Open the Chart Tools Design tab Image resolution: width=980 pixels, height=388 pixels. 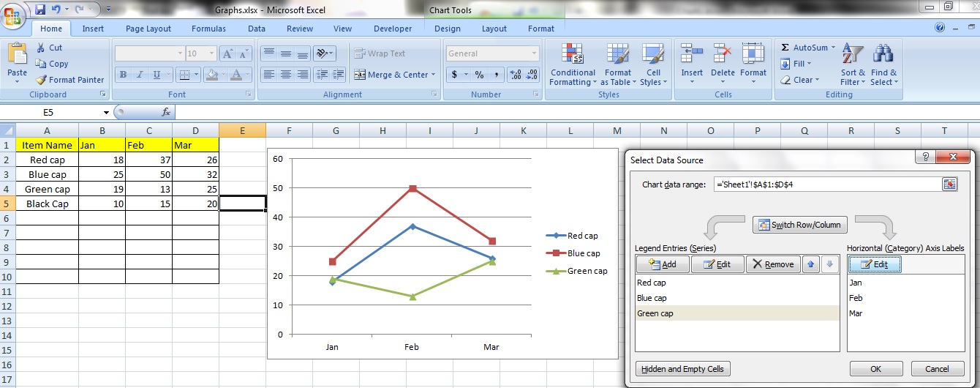(447, 29)
